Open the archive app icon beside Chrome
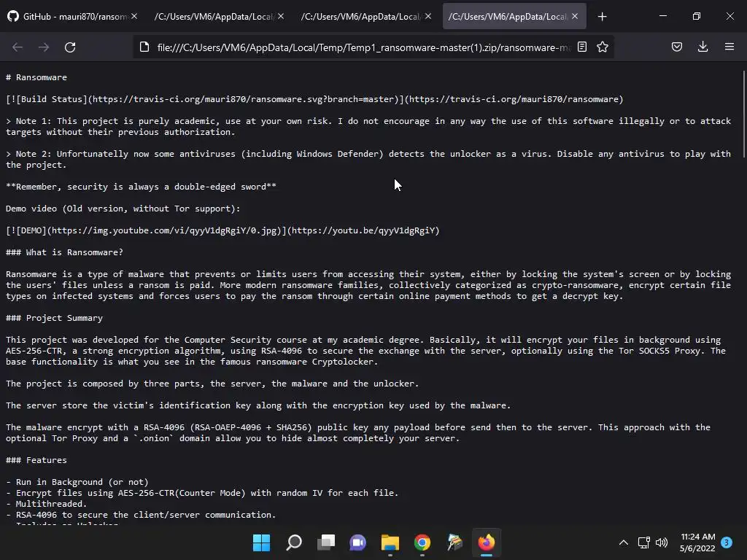This screenshot has height=560, width=747. (x=454, y=542)
